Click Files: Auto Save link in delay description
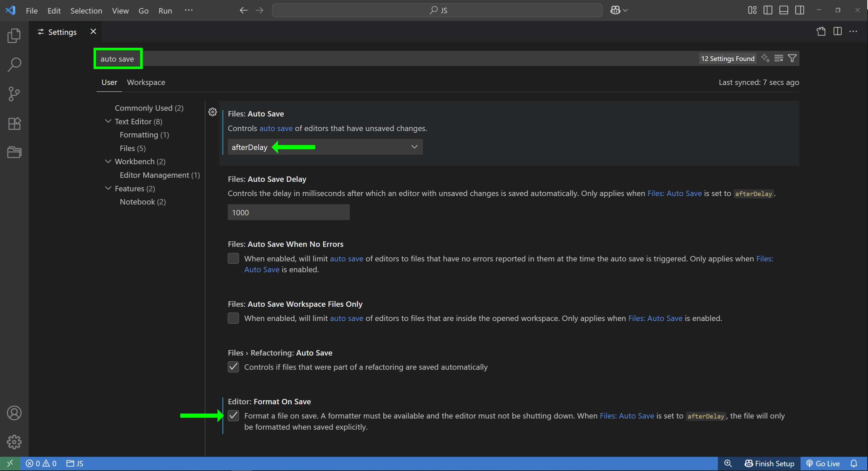 tap(674, 193)
